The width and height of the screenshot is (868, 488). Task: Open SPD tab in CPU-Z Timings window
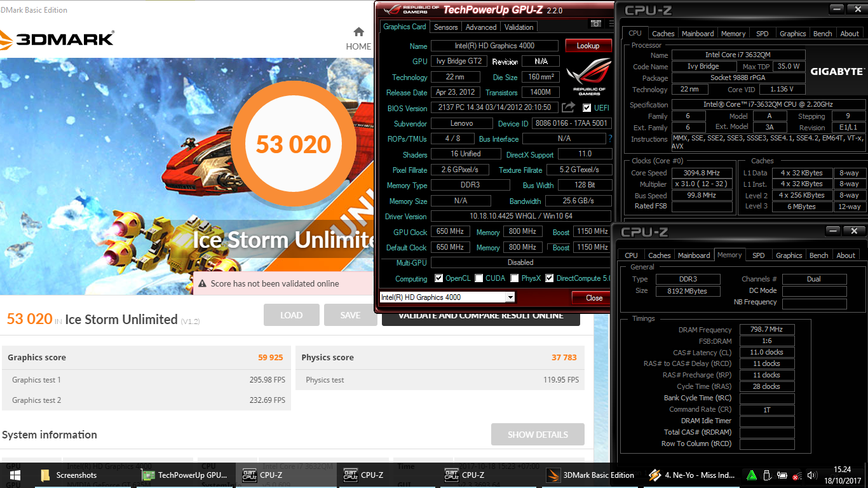pyautogui.click(x=759, y=255)
